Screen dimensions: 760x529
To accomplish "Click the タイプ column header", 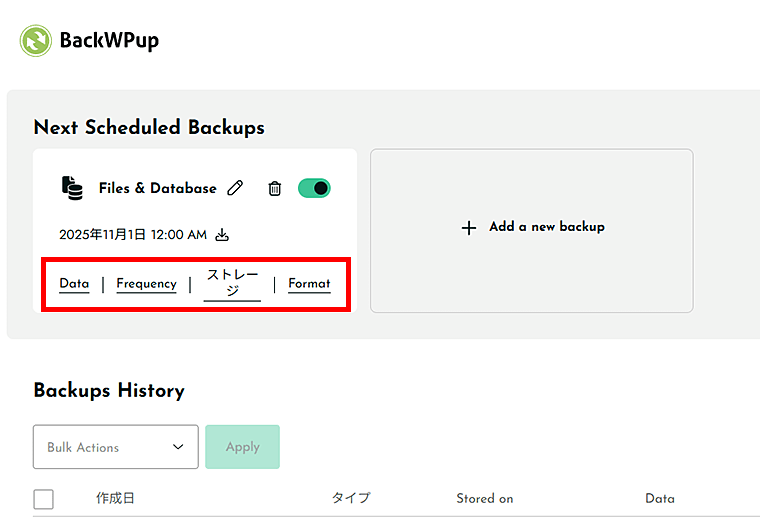I will tap(351, 498).
